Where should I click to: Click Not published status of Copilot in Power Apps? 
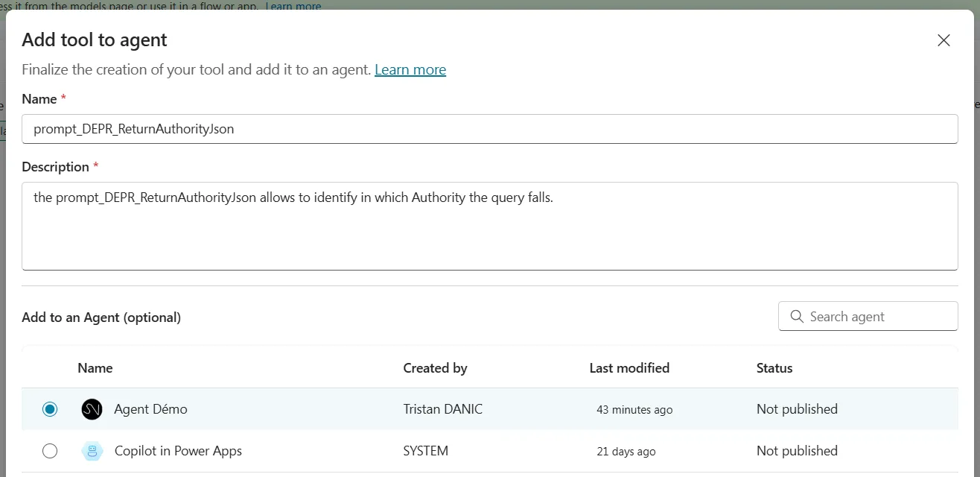(x=797, y=451)
